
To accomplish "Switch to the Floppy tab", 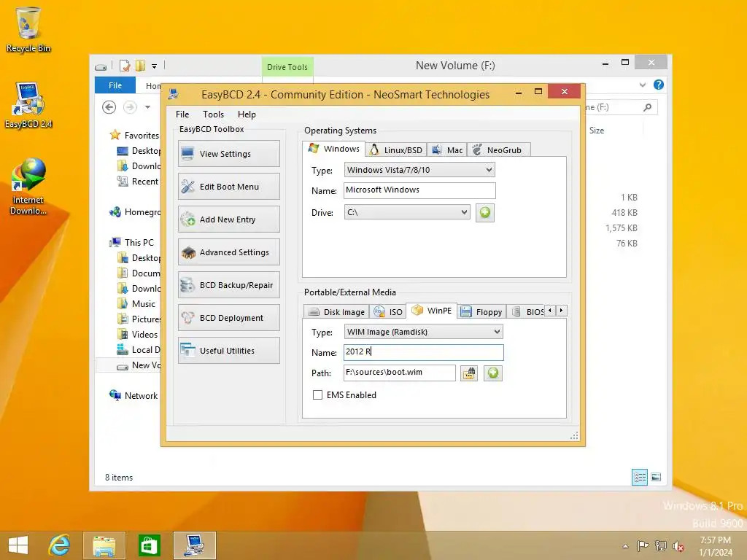I will coord(481,312).
